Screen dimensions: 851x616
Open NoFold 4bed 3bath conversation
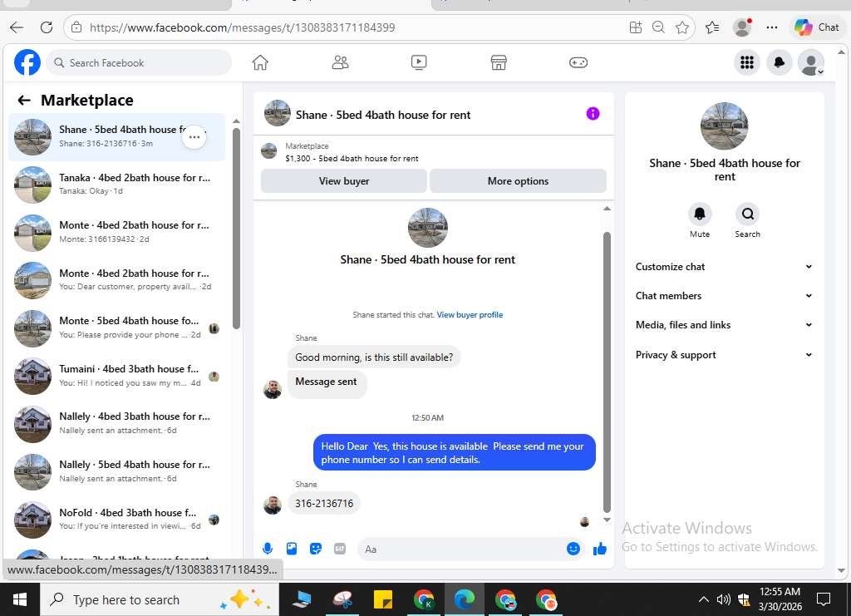(116, 520)
